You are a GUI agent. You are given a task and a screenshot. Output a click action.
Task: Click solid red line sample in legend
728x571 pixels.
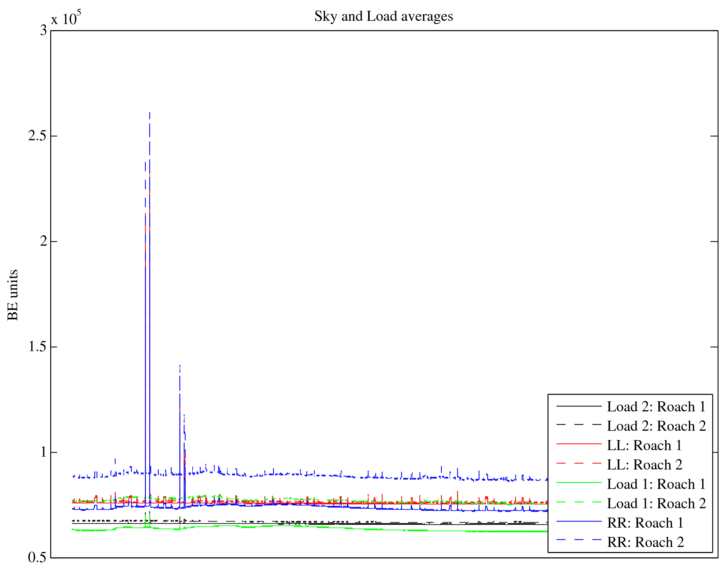[x=579, y=444]
